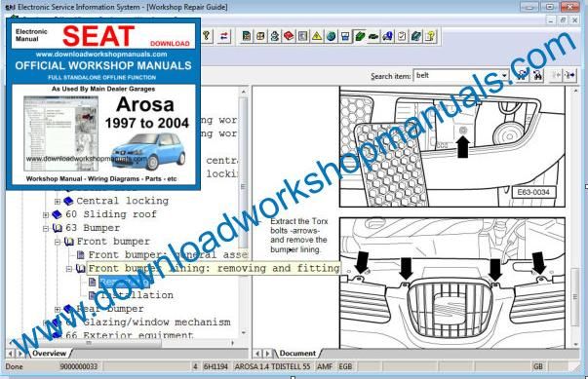Click the globe toolbar icon
588x379 pixels.
coord(332,36)
